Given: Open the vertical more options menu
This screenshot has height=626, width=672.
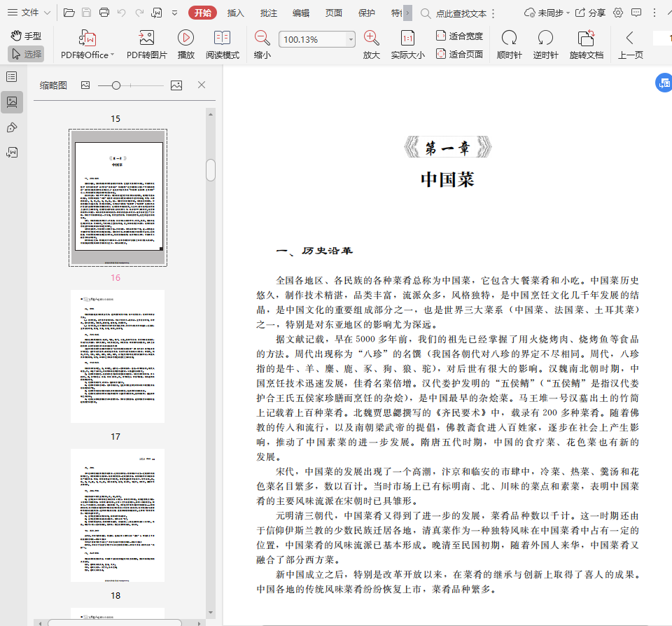Looking at the screenshot, I should [x=654, y=13].
